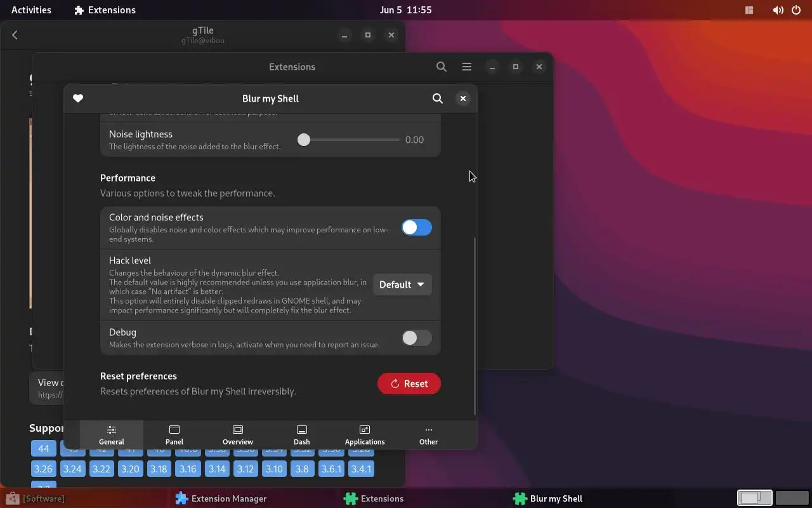Click the 0.00 Noise lightness value
Viewport: 812px width, 508px height.
[x=415, y=140]
